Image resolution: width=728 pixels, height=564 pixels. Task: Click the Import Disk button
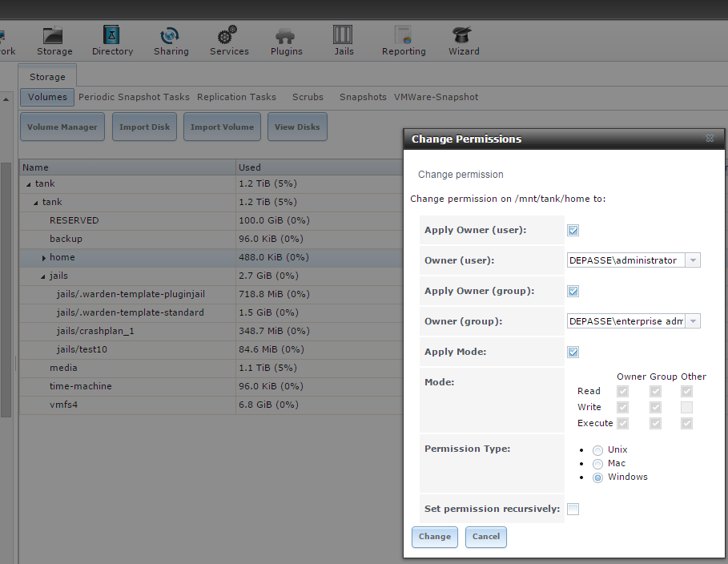(144, 127)
